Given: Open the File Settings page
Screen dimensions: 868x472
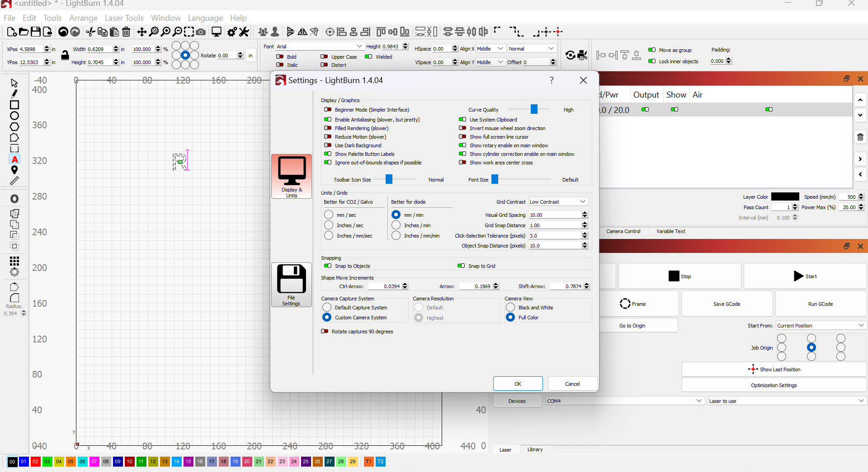Looking at the screenshot, I should tap(292, 285).
